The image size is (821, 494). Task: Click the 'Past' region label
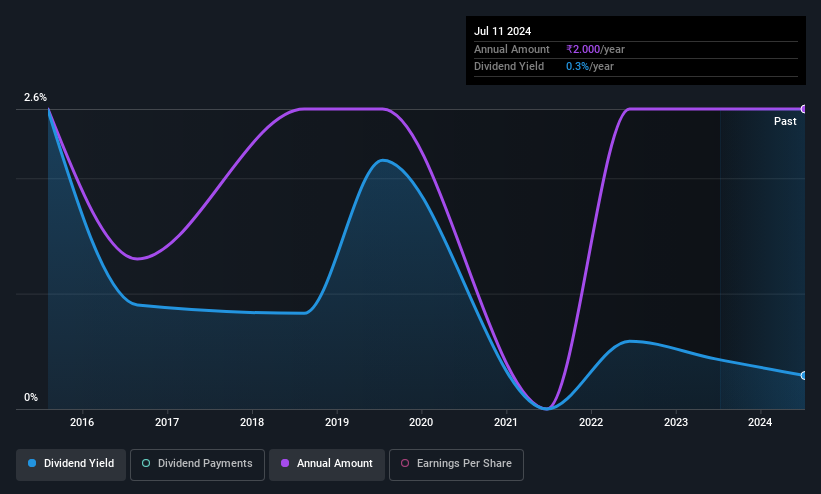pyautogui.click(x=785, y=122)
